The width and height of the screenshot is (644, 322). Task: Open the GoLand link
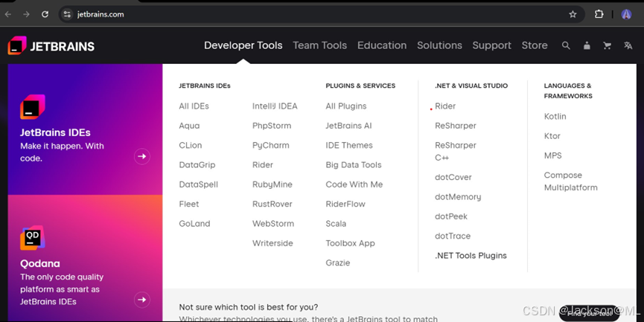click(194, 224)
